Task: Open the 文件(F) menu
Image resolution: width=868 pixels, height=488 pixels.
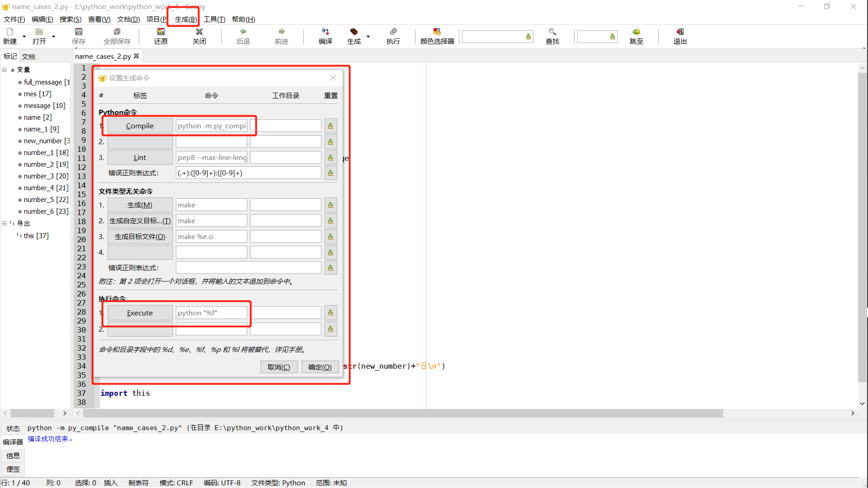Action: click(14, 19)
